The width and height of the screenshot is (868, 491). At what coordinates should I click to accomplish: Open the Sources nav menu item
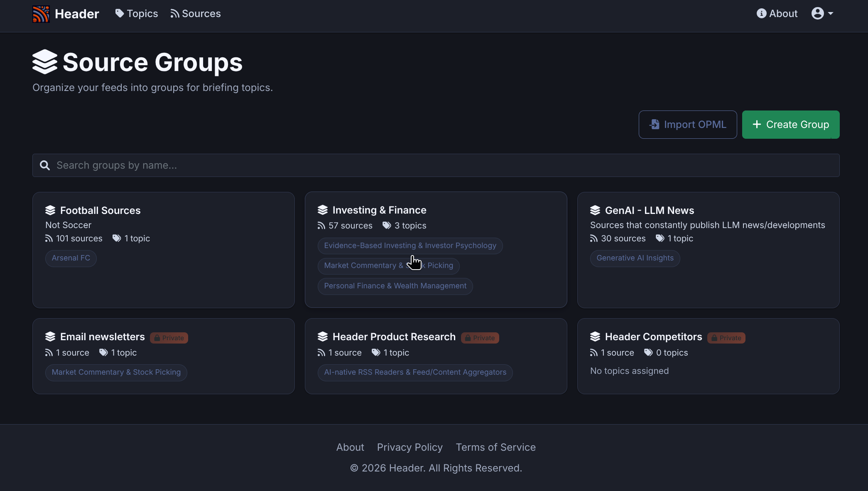196,14
